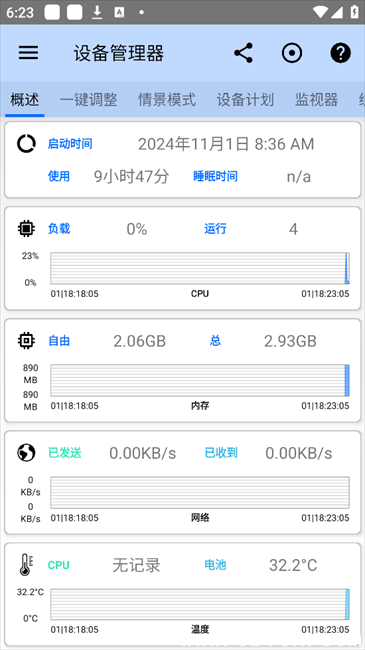
Task: Tap the 启动时间 label
Action: point(70,144)
